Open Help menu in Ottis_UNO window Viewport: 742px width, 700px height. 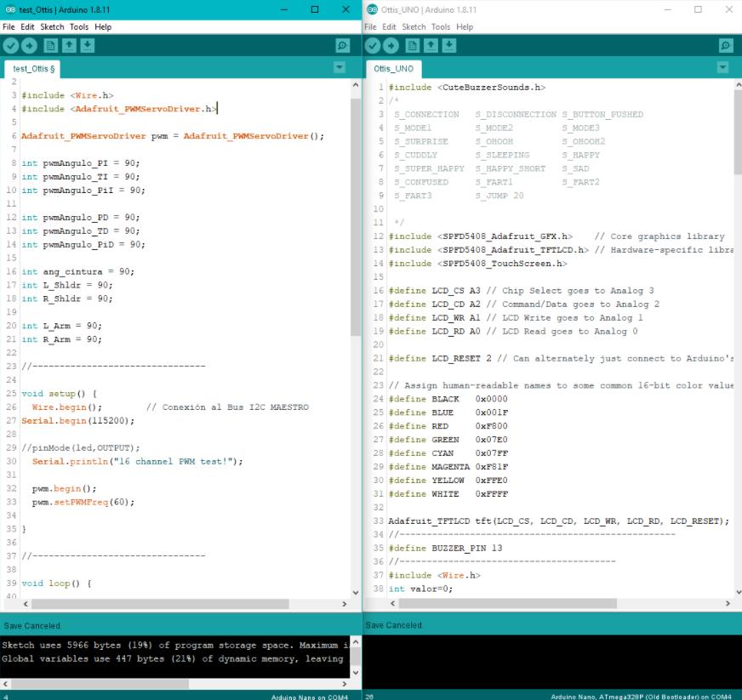click(x=465, y=27)
